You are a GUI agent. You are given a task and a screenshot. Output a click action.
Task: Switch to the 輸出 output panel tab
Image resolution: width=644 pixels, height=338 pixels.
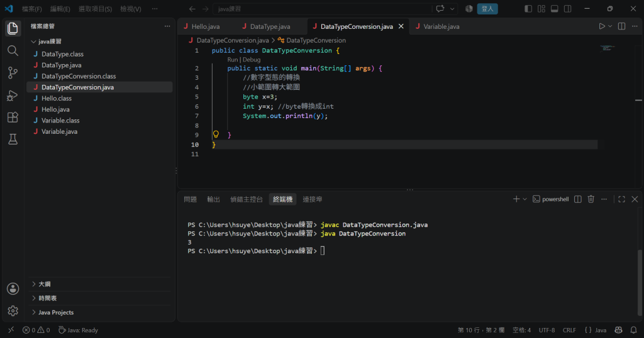[214, 199]
